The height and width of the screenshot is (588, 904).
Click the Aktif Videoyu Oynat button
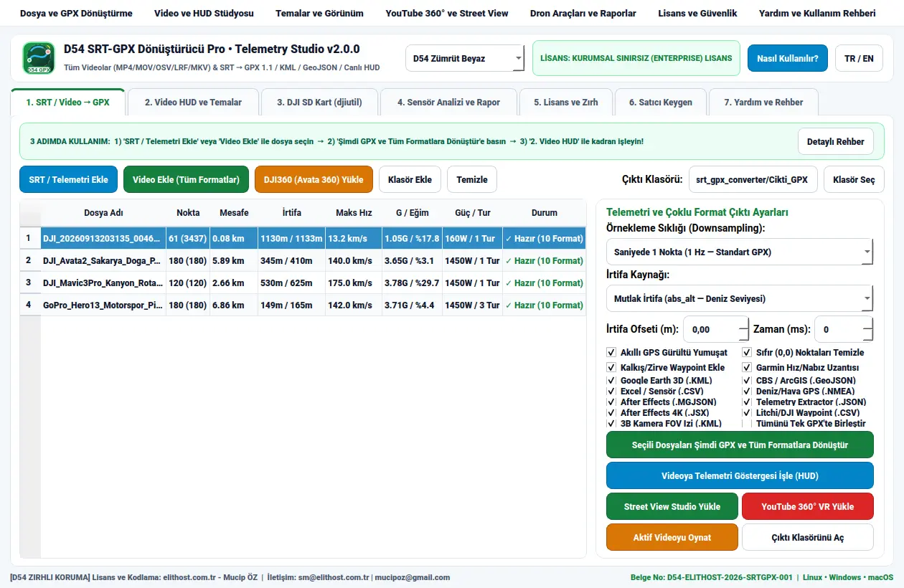(x=672, y=537)
